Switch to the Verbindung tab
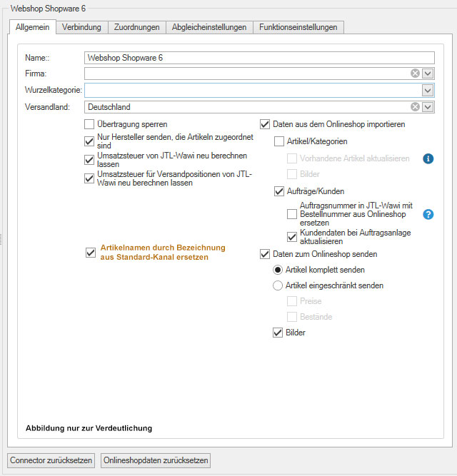Image resolution: width=457 pixels, height=476 pixels. tap(81, 27)
